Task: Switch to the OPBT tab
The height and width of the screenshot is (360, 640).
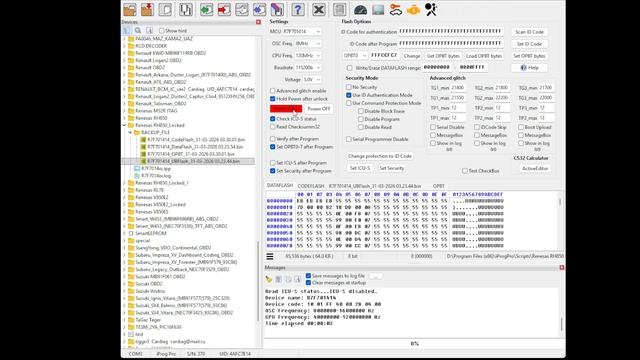Action: tap(439, 186)
